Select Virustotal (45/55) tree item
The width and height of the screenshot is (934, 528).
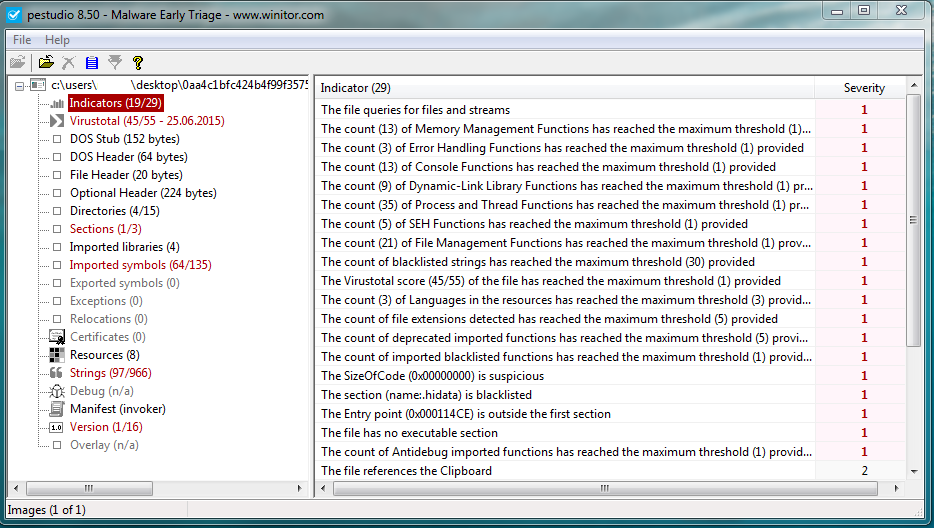pos(147,121)
